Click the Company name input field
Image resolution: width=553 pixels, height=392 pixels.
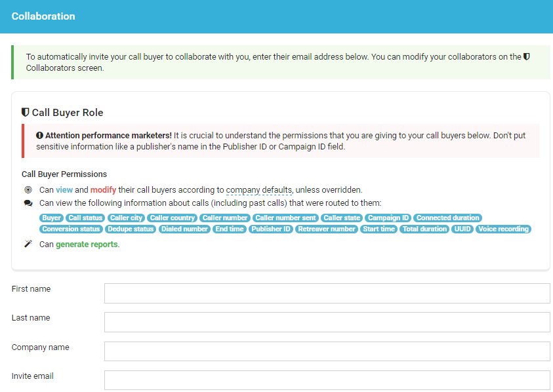click(327, 351)
